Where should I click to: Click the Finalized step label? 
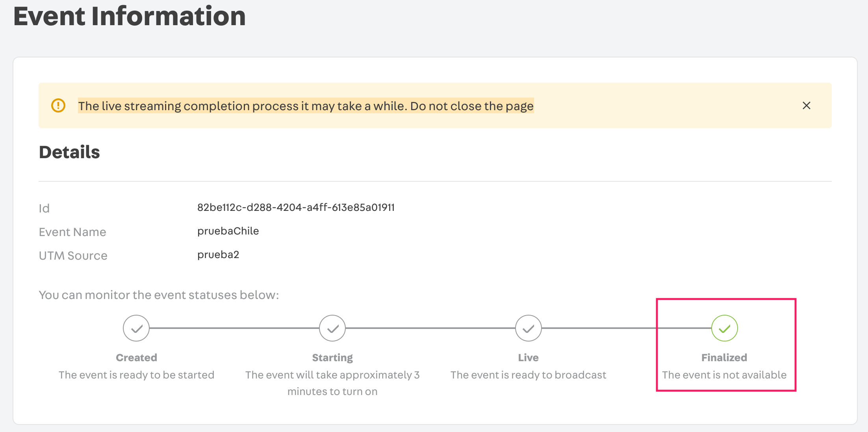click(724, 357)
